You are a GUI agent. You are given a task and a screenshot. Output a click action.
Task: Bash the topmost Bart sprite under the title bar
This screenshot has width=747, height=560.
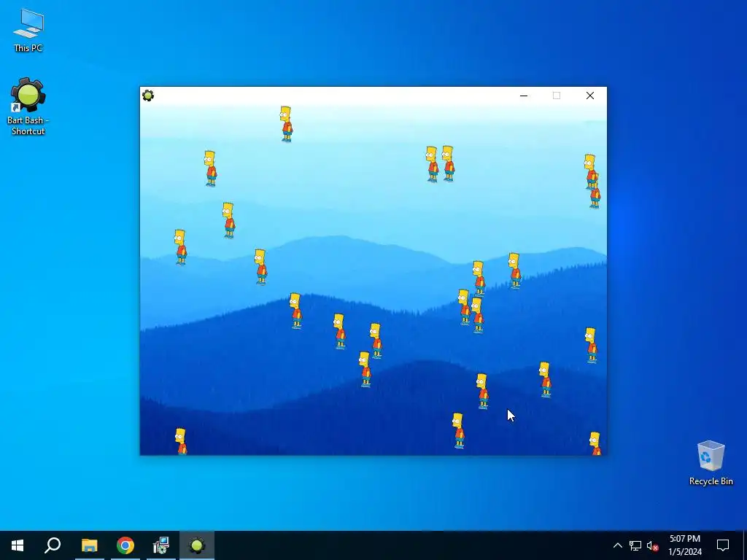pyautogui.click(x=286, y=124)
